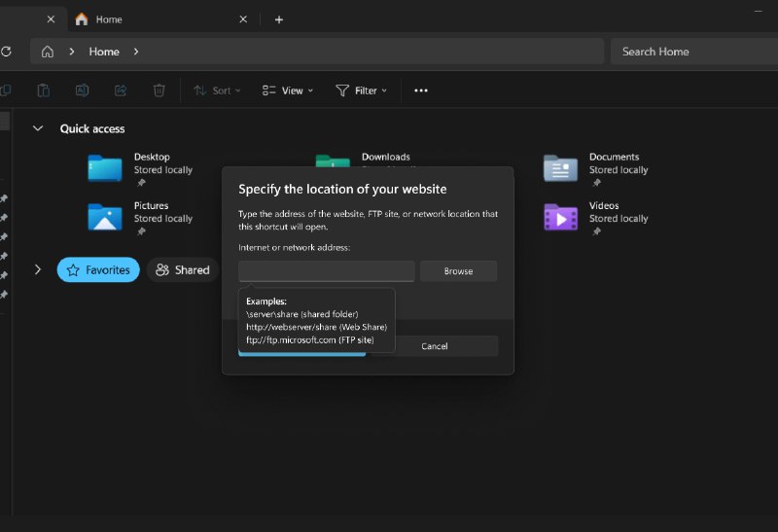Click the Internet or network address field
This screenshot has height=532, width=778.
pyautogui.click(x=327, y=271)
